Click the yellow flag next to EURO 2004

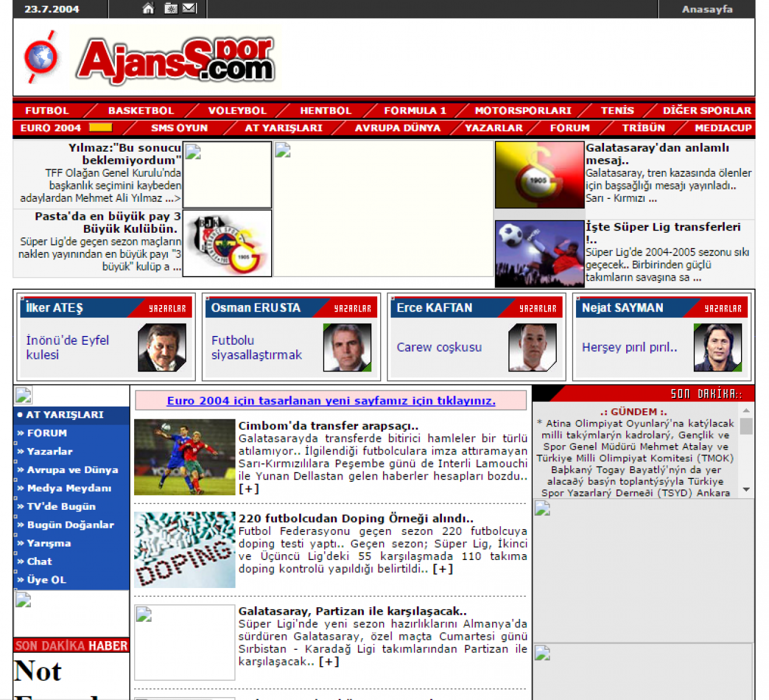[100, 127]
